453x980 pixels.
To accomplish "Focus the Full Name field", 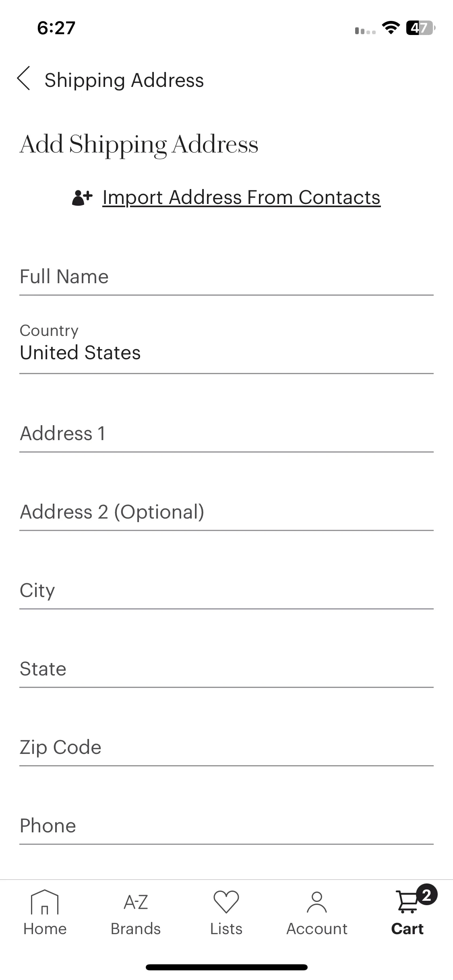I will click(x=226, y=277).
